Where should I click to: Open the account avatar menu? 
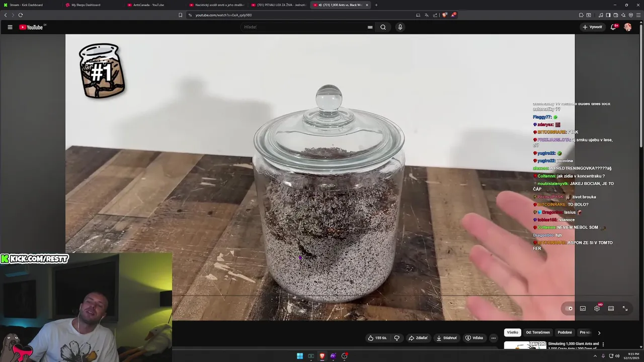(x=627, y=27)
